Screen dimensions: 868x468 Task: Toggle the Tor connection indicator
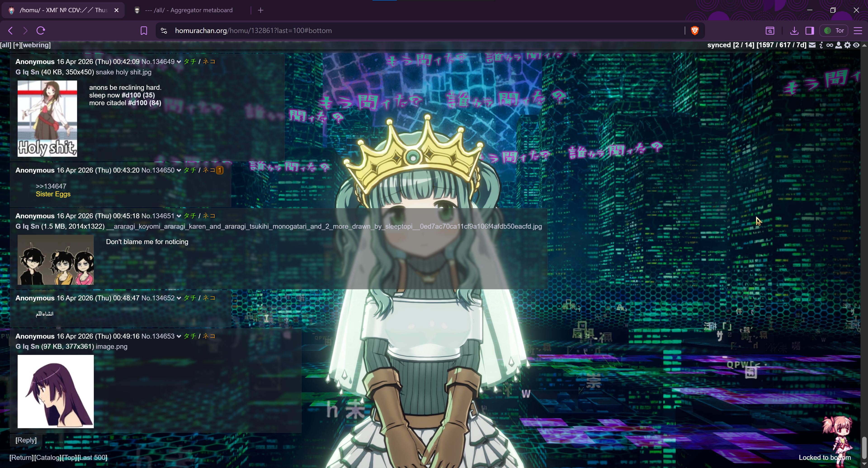[x=834, y=31]
